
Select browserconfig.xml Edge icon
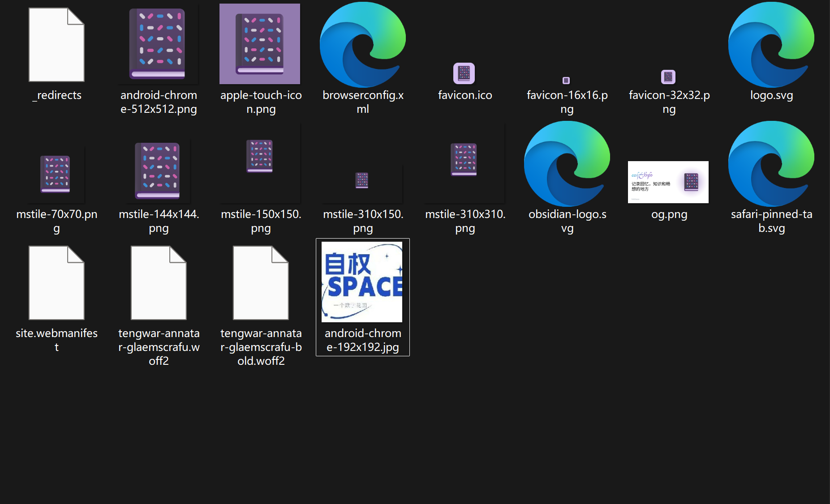(x=363, y=44)
